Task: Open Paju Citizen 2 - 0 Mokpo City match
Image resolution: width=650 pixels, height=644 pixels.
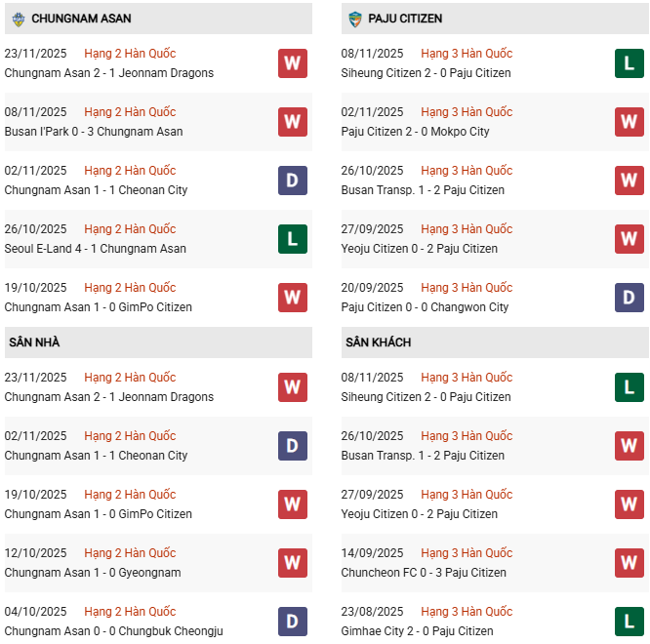Action: coord(416,132)
